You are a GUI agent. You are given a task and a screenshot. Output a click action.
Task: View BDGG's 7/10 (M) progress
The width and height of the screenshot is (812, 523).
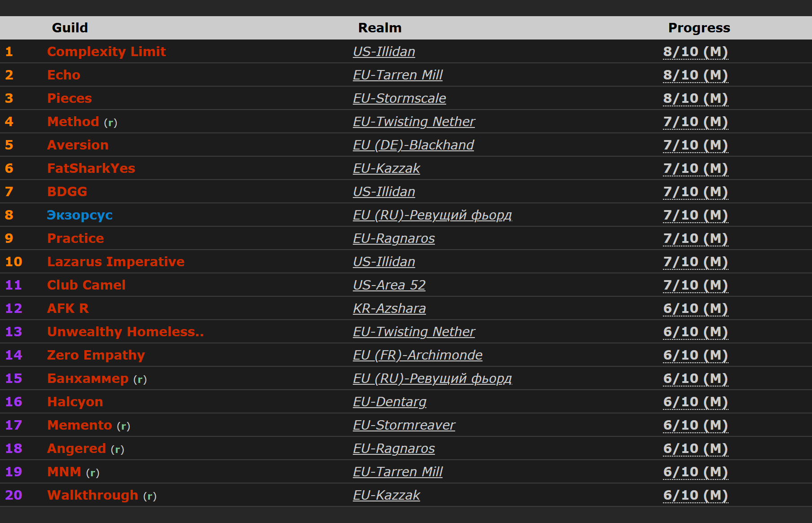tap(695, 192)
